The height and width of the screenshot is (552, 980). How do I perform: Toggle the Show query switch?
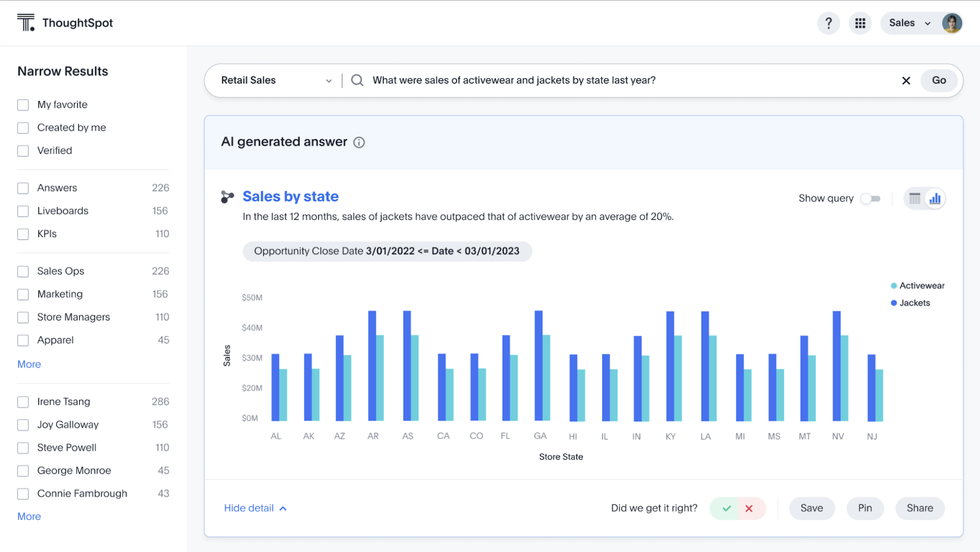tap(870, 199)
